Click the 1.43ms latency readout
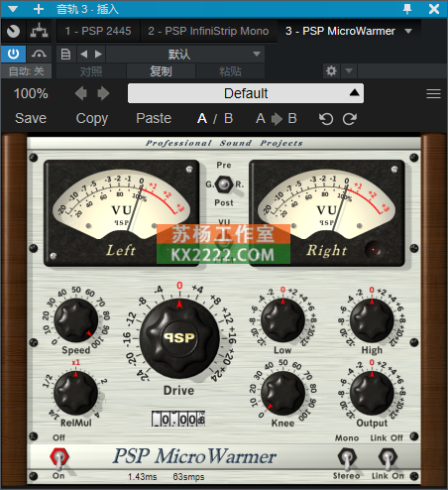Screen dimensions: 448x490 (143, 477)
